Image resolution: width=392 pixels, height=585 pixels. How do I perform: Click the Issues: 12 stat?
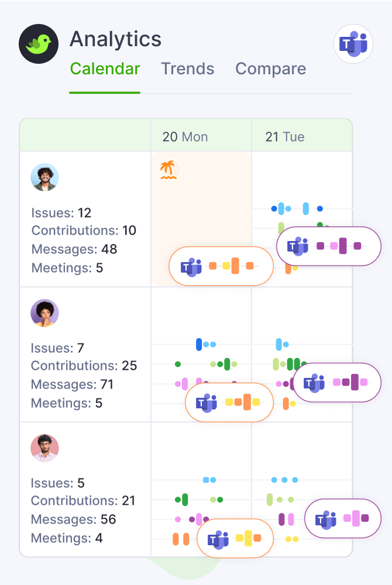click(x=61, y=212)
